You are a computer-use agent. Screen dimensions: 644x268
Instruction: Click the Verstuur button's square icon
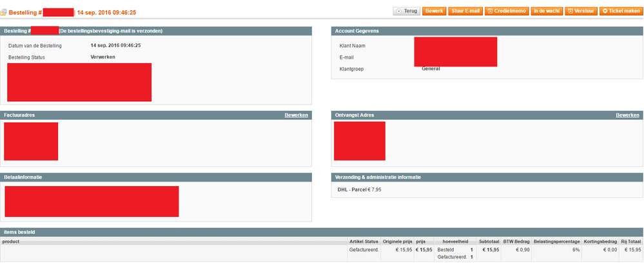click(571, 11)
